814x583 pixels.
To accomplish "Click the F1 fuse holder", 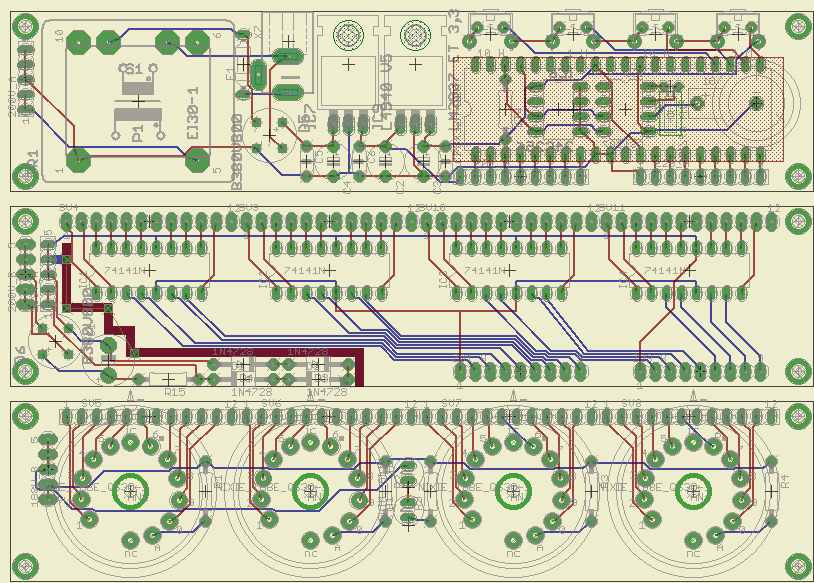I will 258,72.
